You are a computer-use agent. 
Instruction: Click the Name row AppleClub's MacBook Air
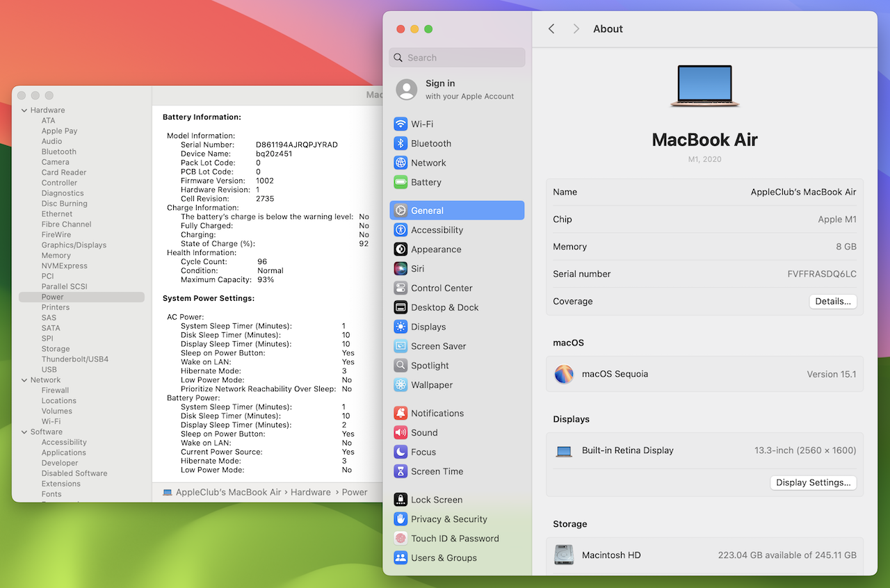coord(704,192)
